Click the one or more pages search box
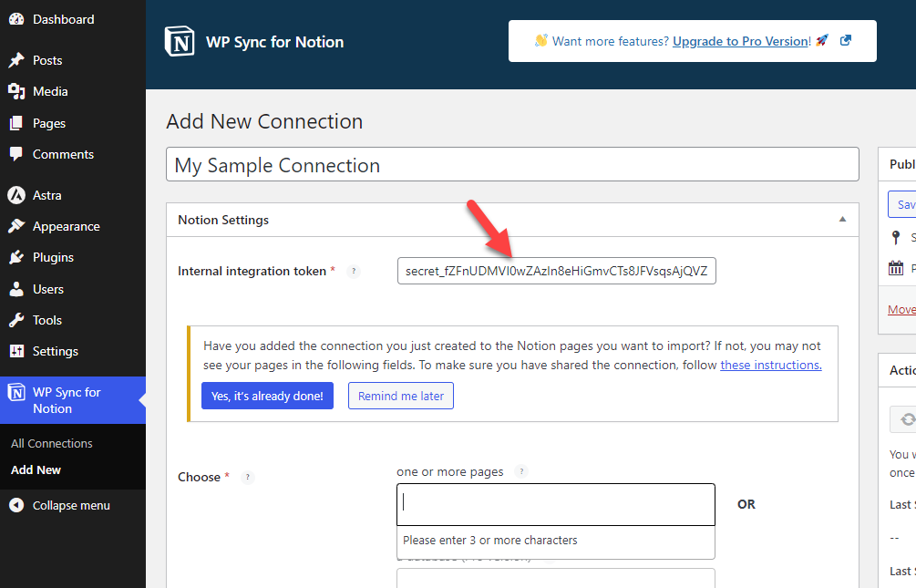 point(556,504)
